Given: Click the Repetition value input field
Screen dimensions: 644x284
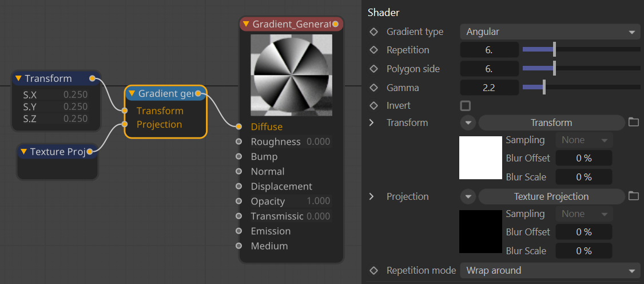Looking at the screenshot, I should pos(489,50).
